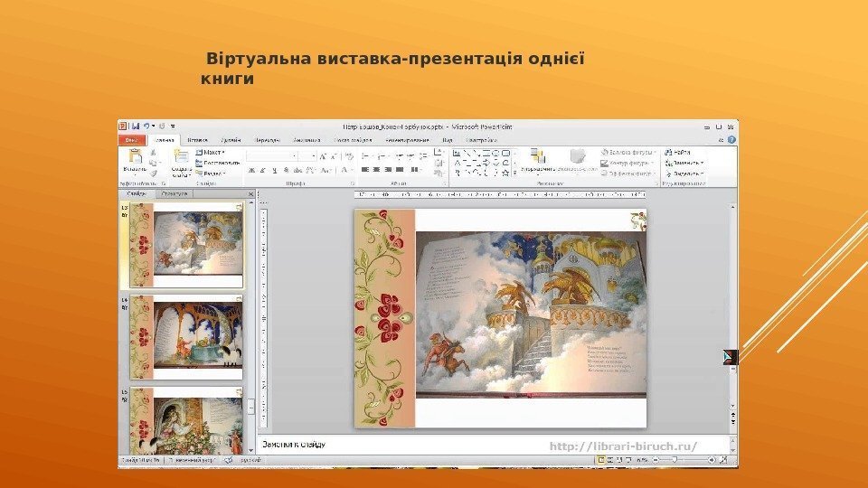
Task: Switch to Normal view icon in status bar
Action: tap(601, 460)
